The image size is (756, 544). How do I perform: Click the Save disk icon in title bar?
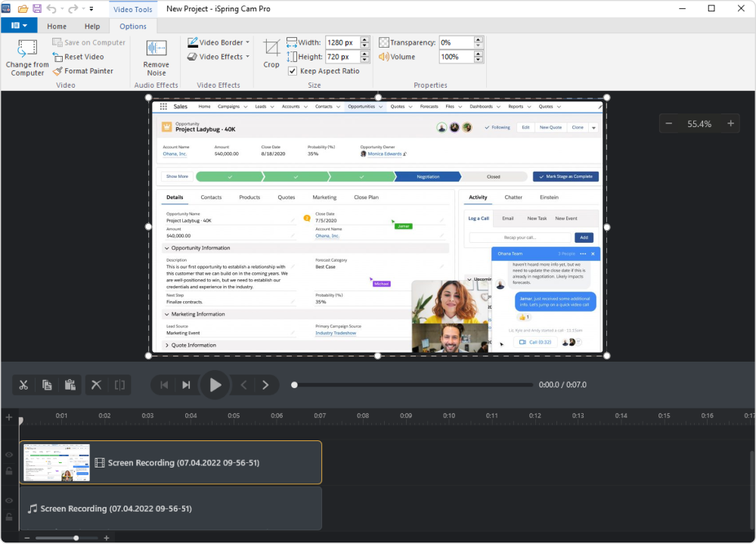[37, 8]
